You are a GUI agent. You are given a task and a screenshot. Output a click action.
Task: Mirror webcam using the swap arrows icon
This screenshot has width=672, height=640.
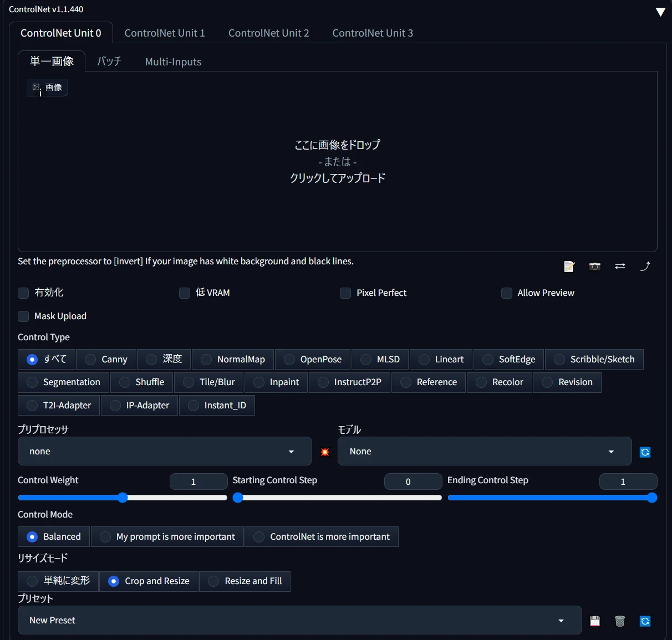point(620,267)
